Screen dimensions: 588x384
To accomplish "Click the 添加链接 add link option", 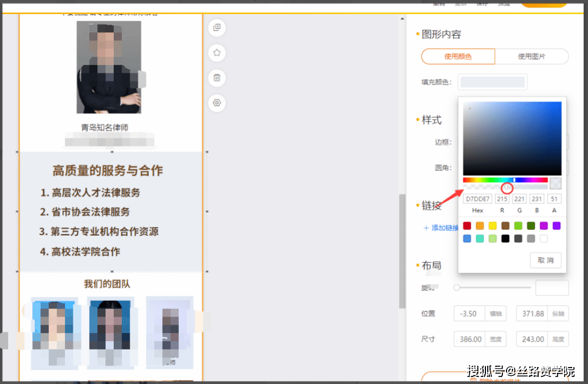I will (x=441, y=227).
